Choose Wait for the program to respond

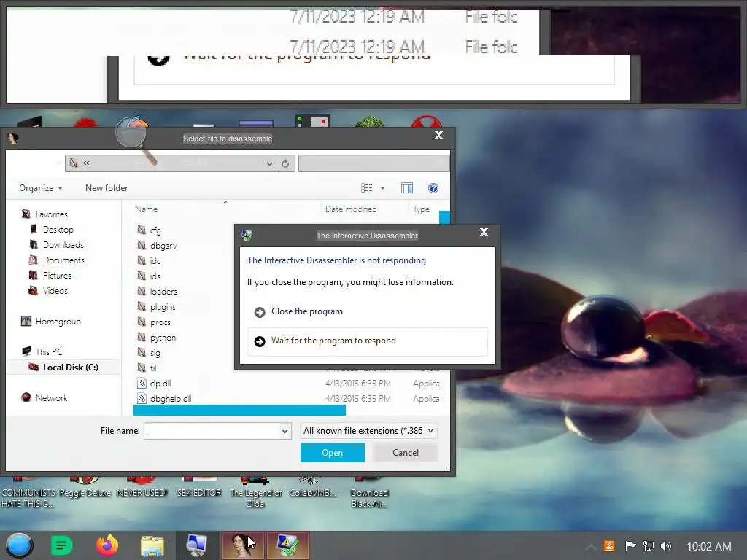[368, 341]
